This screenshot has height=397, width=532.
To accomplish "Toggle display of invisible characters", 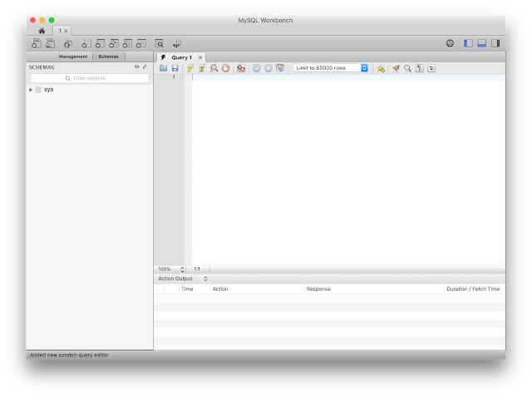I will point(420,68).
